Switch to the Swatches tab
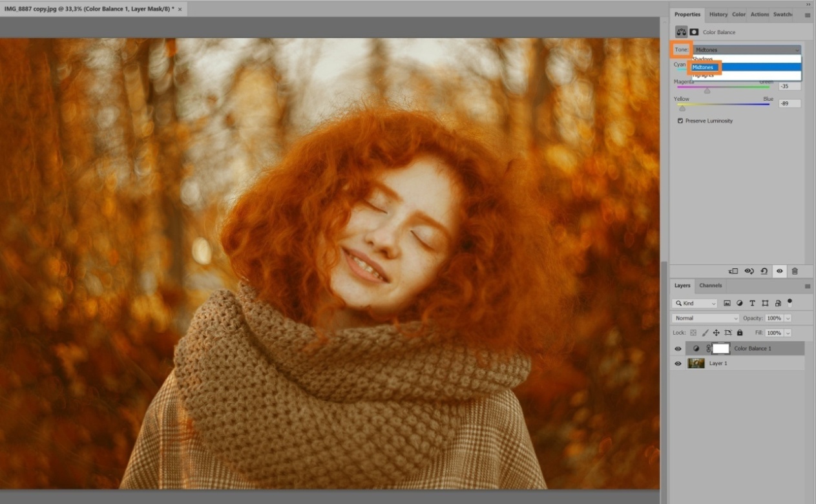Image resolution: width=816 pixels, height=504 pixels. [x=782, y=14]
